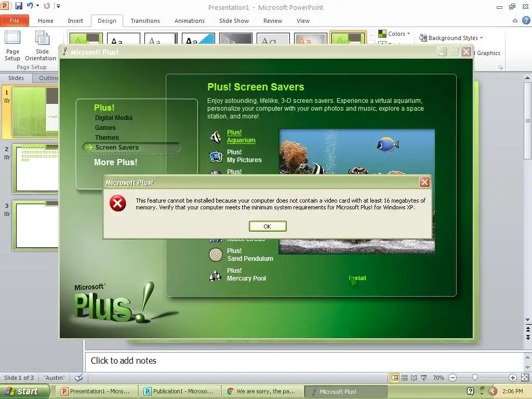Click the Next Slide double arrow in scrollbar
This screenshot has height=399, width=532.
(x=528, y=338)
